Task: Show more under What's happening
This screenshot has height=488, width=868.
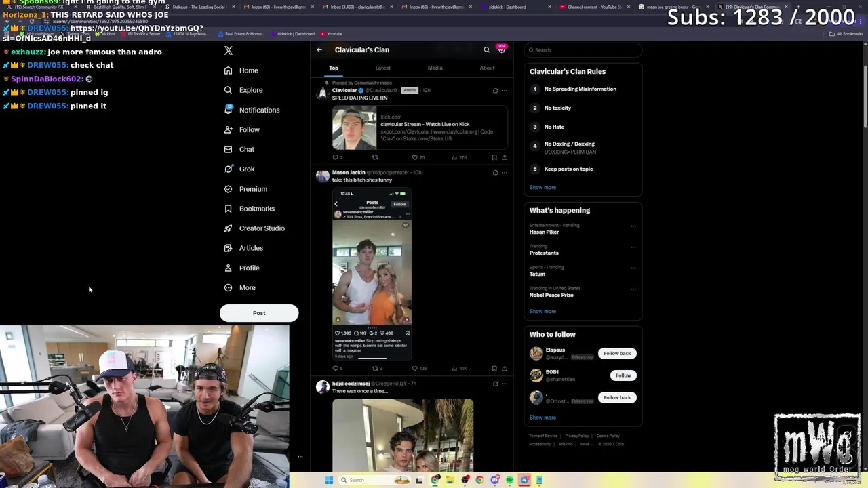Action: click(542, 311)
